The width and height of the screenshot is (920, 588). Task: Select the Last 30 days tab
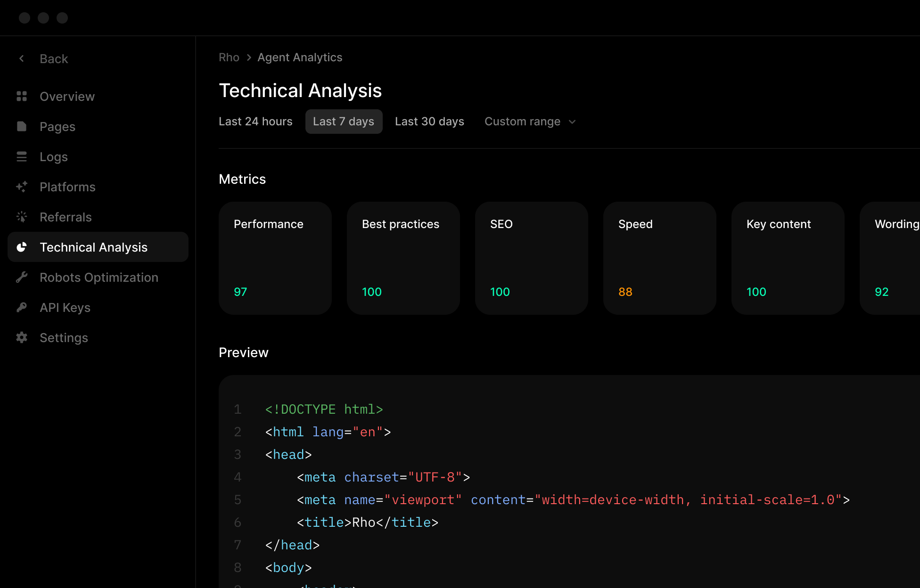(x=429, y=121)
